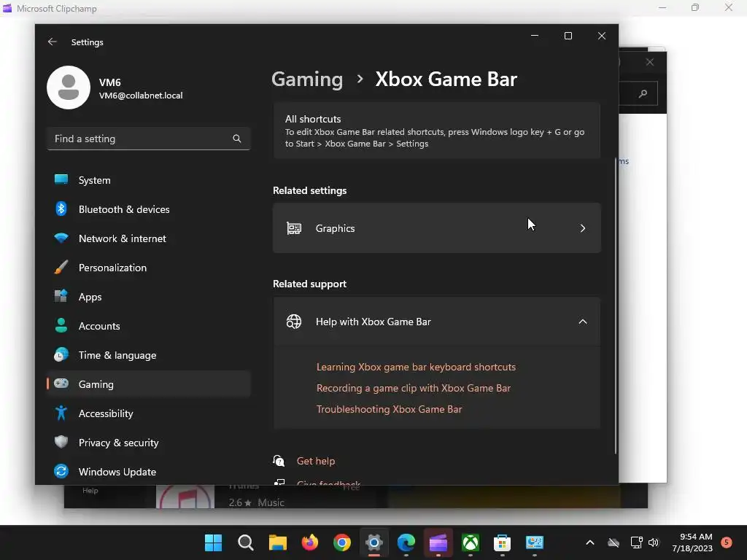Open the VM6 user profile picture
Viewport: 747px width, 560px height.
(69, 87)
